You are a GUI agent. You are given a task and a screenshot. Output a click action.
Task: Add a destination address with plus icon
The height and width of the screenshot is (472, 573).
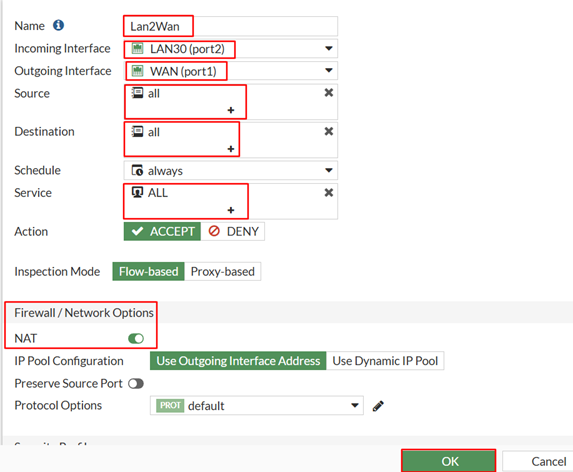point(231,149)
